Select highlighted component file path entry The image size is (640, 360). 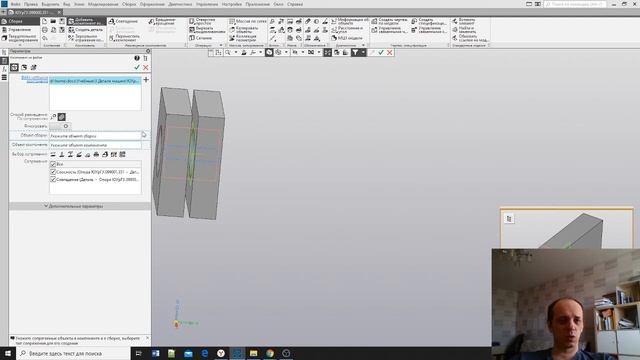[x=95, y=81]
